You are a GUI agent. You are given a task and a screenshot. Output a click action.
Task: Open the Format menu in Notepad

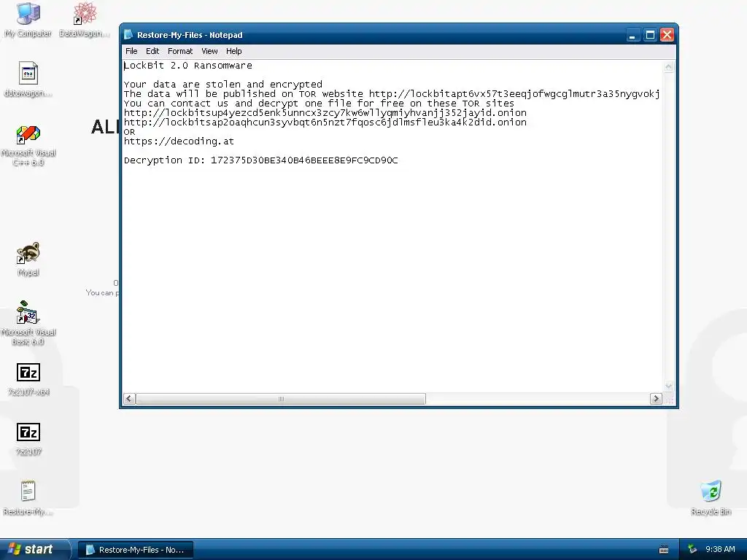180,51
